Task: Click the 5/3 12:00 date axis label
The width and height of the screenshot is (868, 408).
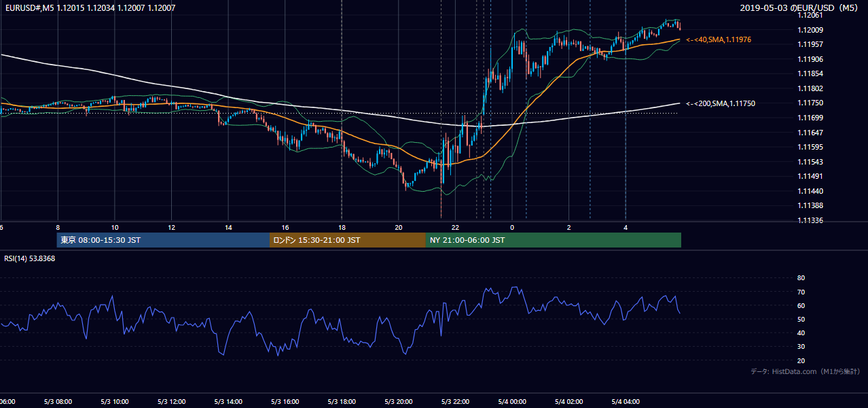Action: (x=171, y=402)
